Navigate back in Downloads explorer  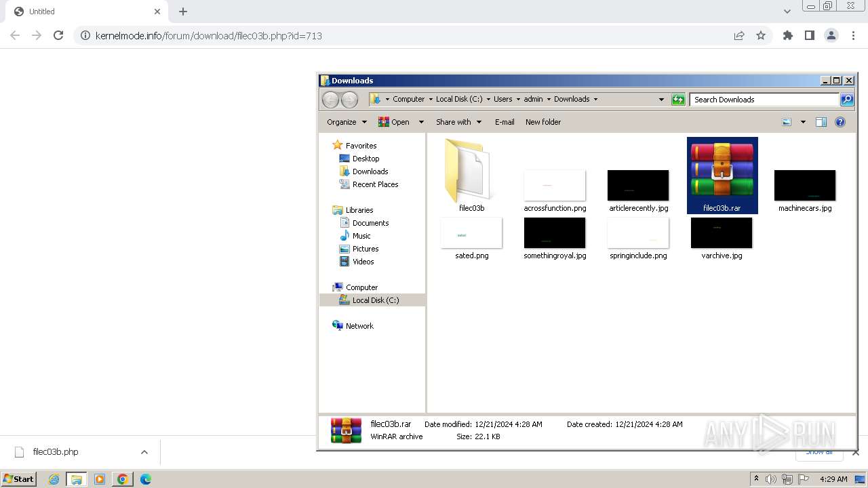click(330, 100)
